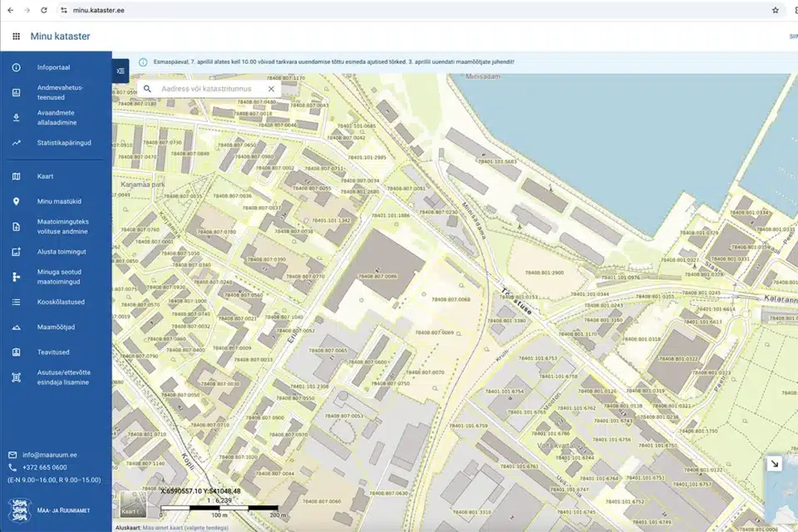798x532 pixels.
Task: Click Minuga seotud maatoimingud branch icon
Action: pyautogui.click(x=17, y=277)
